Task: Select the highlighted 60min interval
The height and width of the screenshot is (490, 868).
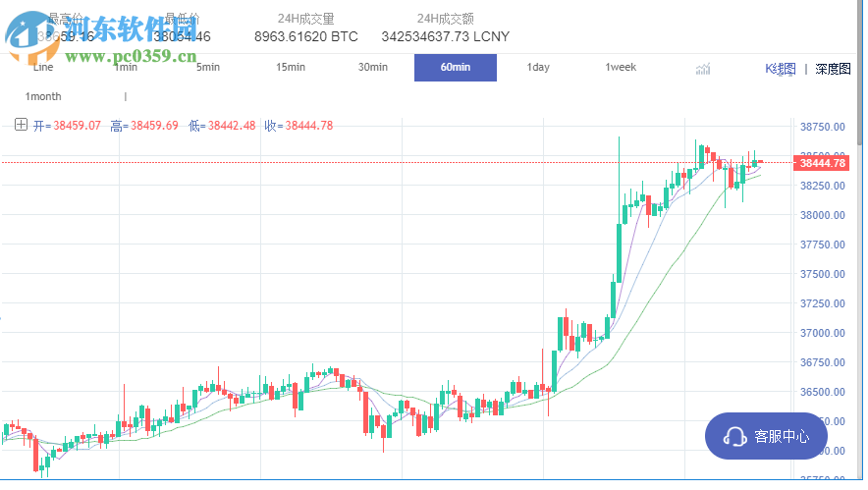Action: tap(456, 68)
